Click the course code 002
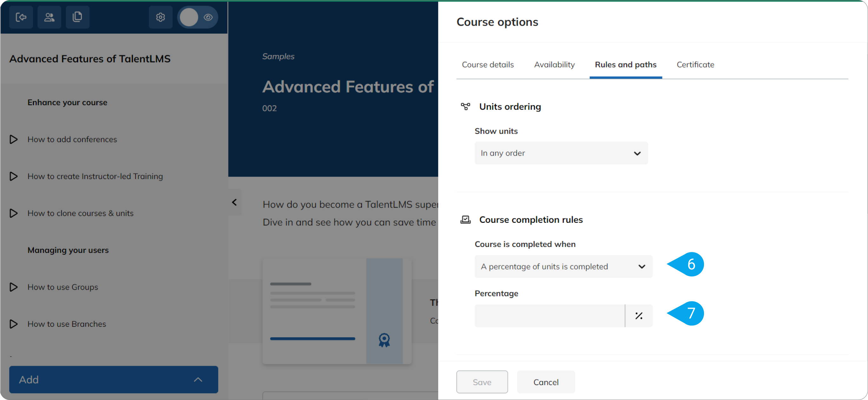 click(x=270, y=108)
